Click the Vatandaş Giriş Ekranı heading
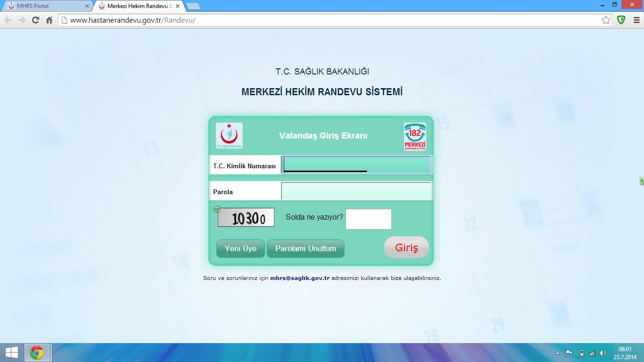644x362 pixels. pos(323,136)
